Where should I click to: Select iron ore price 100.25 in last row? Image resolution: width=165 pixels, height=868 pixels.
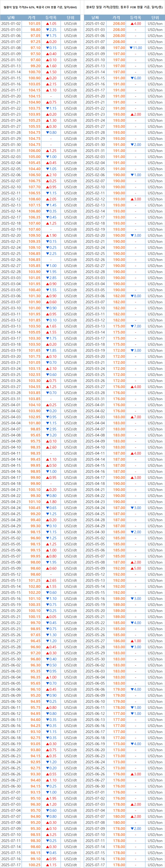(x=34, y=865)
